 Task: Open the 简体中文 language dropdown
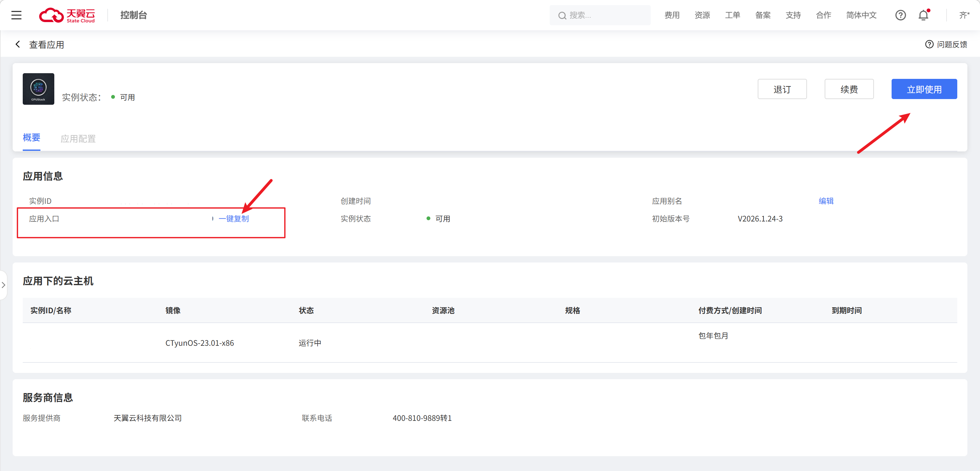coord(861,15)
